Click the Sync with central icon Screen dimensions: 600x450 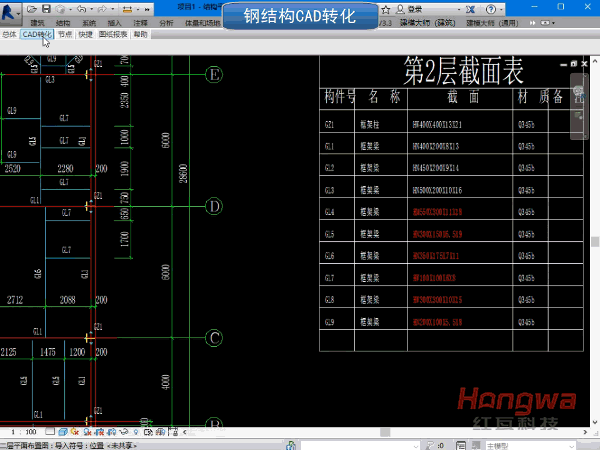click(60, 9)
